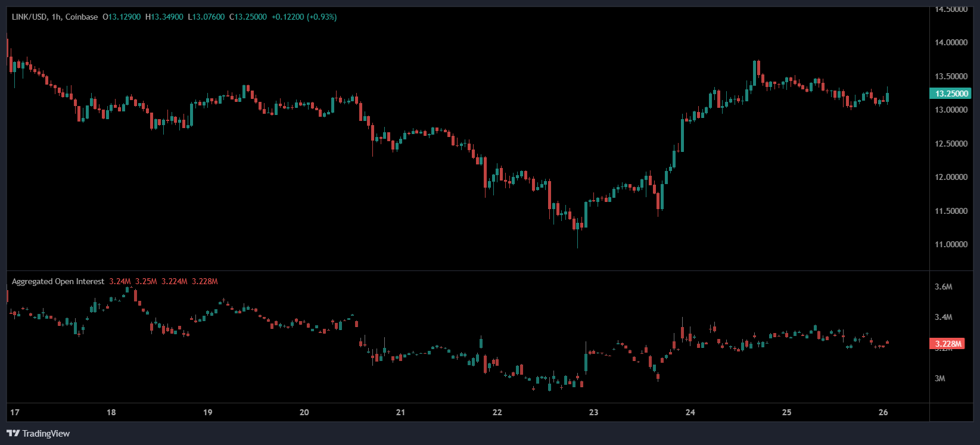
Task: Select the Aggregated Open Interest indicator label
Action: click(x=58, y=281)
